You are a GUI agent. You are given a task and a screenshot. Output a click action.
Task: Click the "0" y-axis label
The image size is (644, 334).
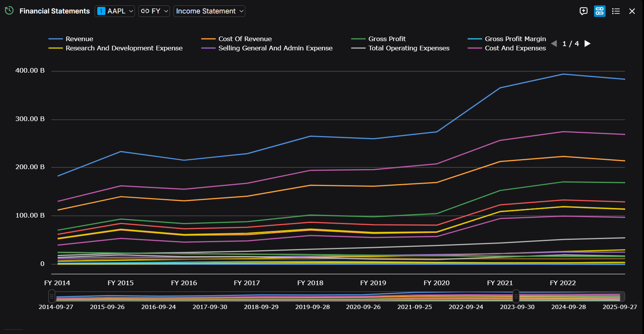[42, 264]
